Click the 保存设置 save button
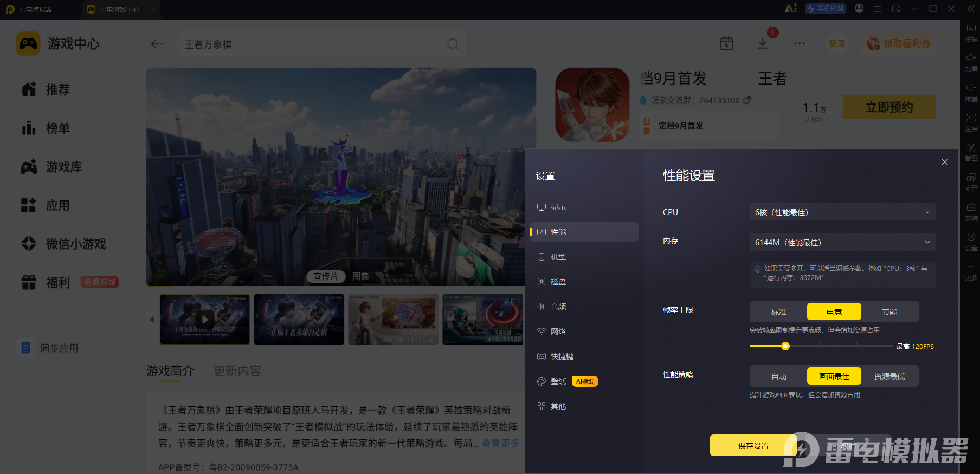The image size is (980, 474). tap(753, 445)
